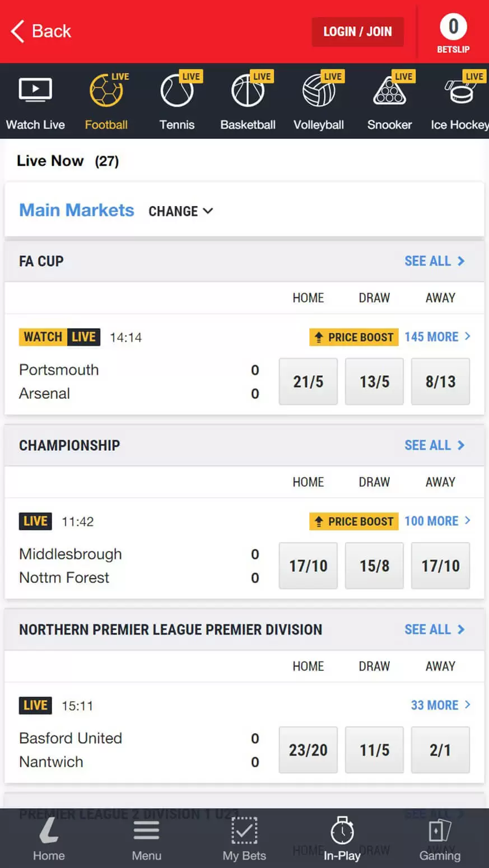Open SEE ALL for Championship

[x=434, y=445]
